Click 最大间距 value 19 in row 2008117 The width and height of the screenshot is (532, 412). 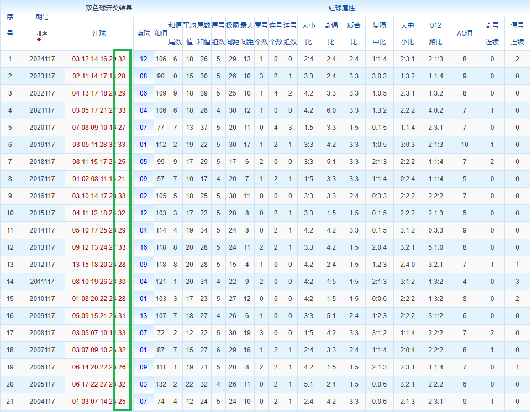[x=247, y=333]
